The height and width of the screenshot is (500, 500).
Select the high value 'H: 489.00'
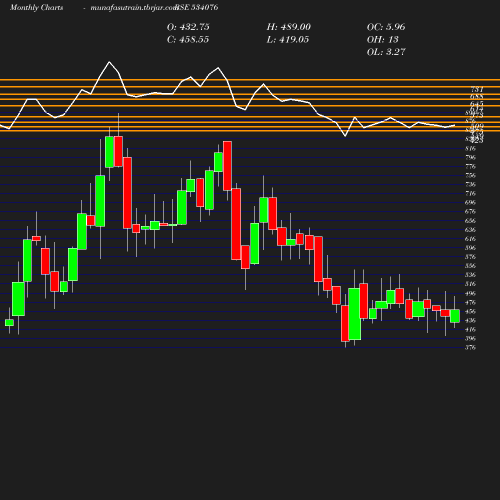pyautogui.click(x=289, y=27)
